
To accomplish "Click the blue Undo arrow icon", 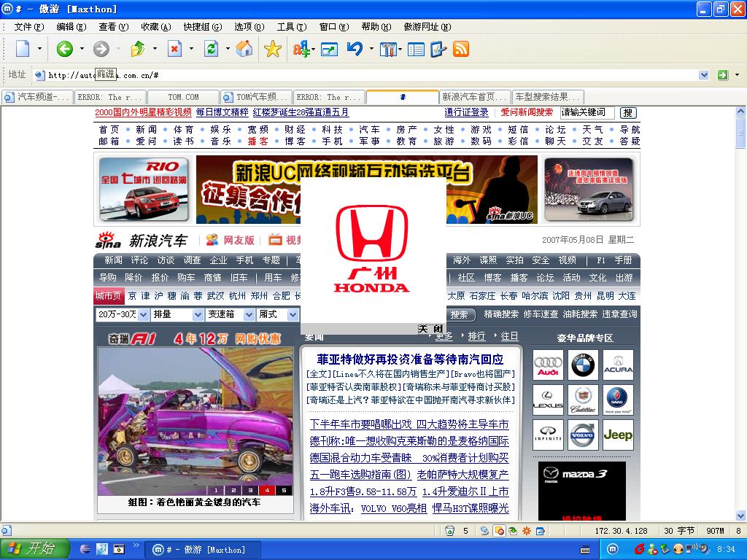I will (355, 49).
